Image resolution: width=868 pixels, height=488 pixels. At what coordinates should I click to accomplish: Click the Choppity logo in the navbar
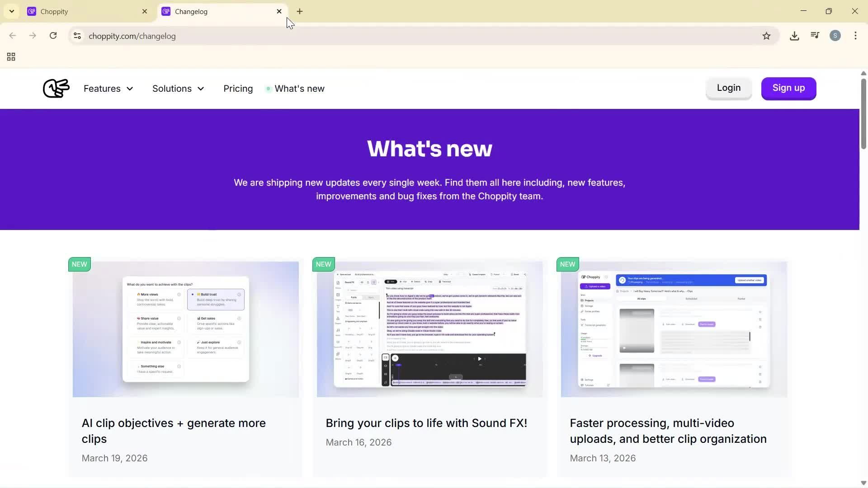pos(56,88)
